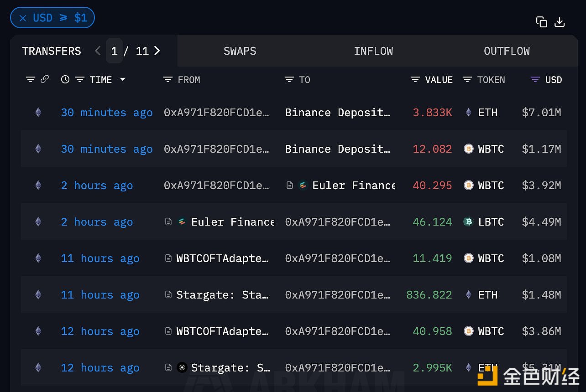The width and height of the screenshot is (586, 392).
Task: Click contract icon beside Stargate in 836.822 row
Action: 168,294
